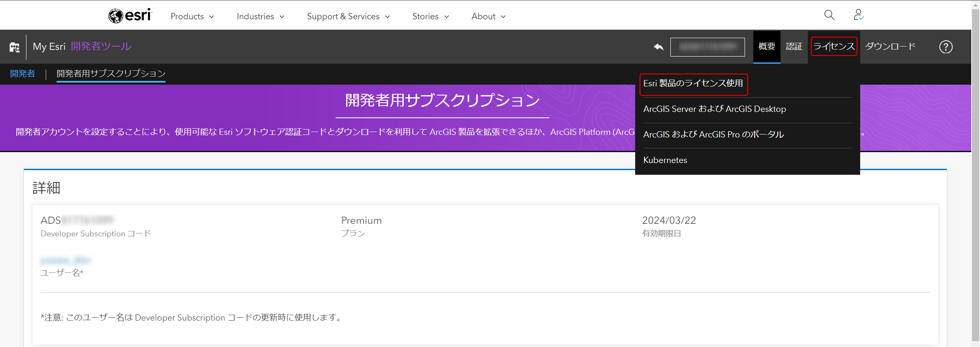Select ArcGIS Server および ArcGIS Desktop entry
This screenshot has height=347, width=980.
point(714,109)
